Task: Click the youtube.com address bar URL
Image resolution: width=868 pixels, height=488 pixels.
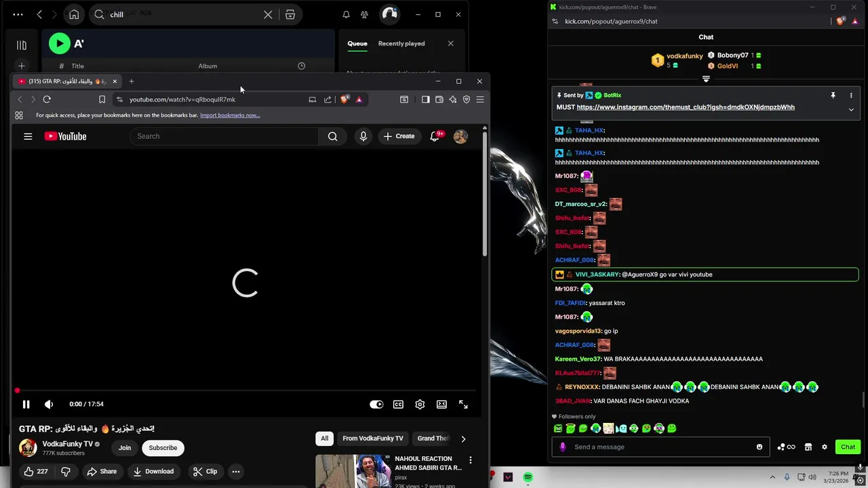Action: pos(182,100)
